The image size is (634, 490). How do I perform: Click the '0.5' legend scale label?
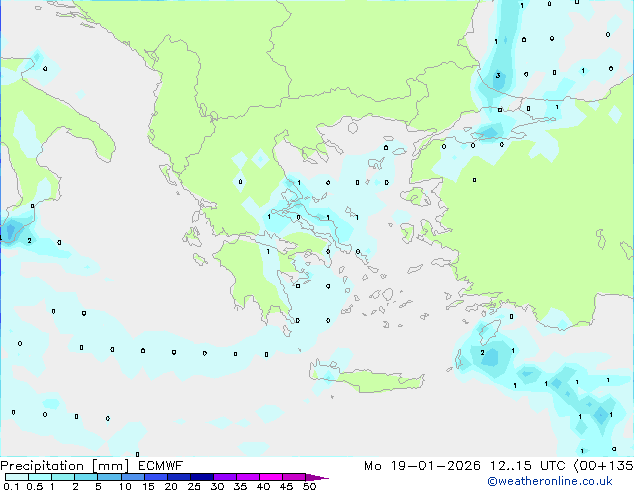click(x=34, y=486)
